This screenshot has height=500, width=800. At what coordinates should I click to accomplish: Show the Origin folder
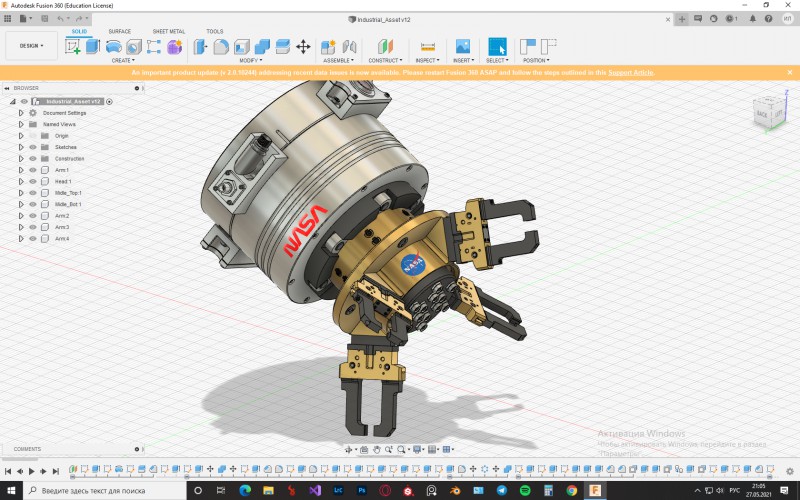tap(32, 135)
